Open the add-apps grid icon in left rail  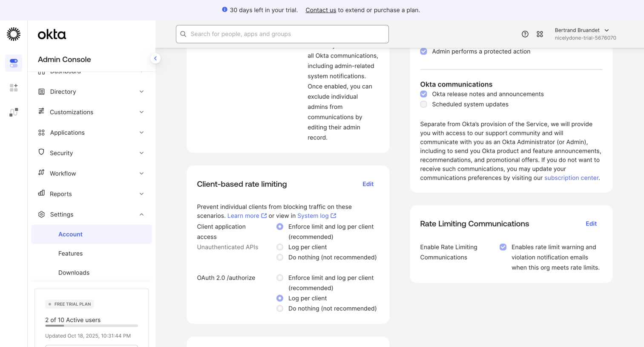(x=14, y=87)
